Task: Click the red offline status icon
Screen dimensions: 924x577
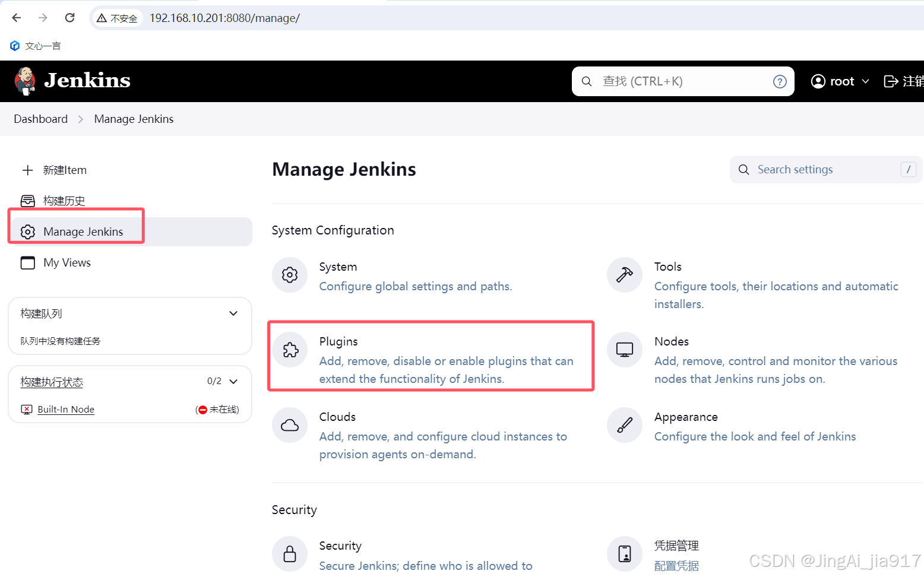Action: (x=202, y=410)
